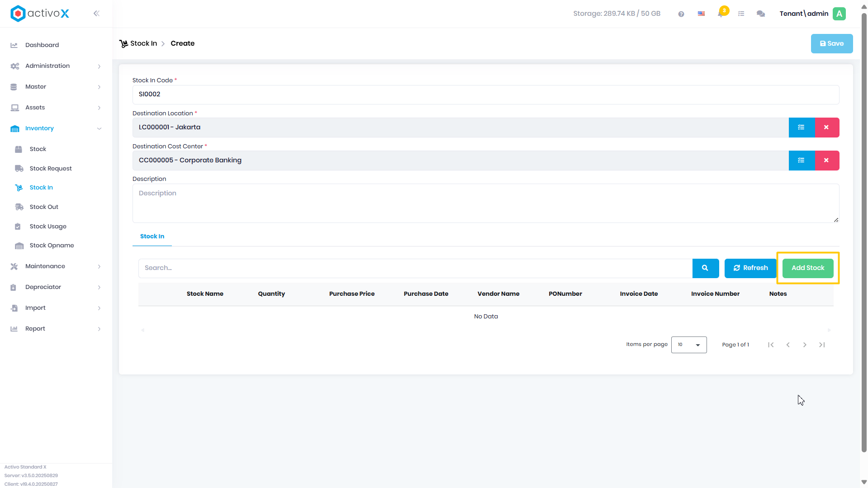Go to next page arrow
868x488 pixels.
point(805,345)
